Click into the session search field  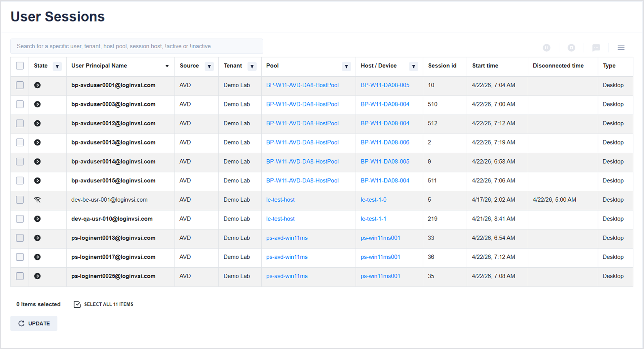(x=137, y=46)
